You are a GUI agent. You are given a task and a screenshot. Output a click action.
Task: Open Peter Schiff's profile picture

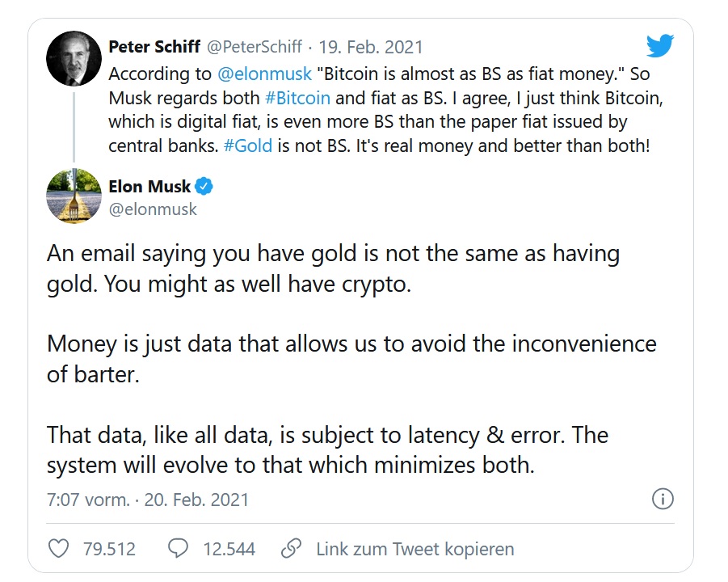[74, 59]
